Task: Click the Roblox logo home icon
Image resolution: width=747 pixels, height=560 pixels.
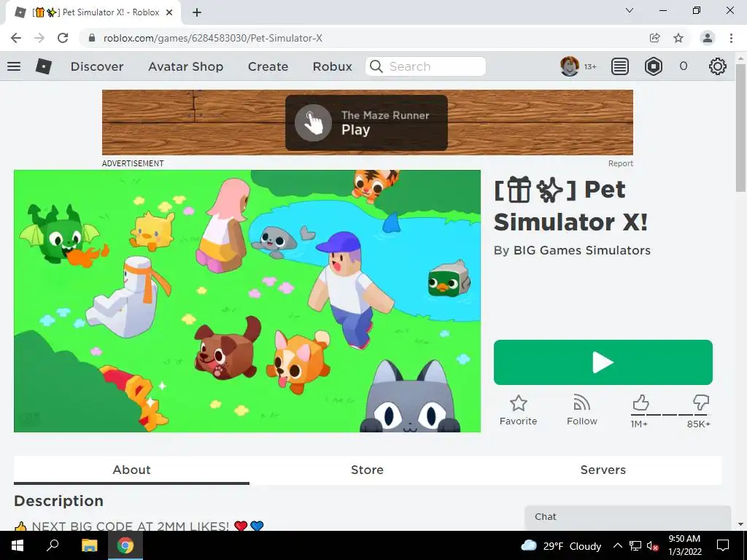Action: 43,66
